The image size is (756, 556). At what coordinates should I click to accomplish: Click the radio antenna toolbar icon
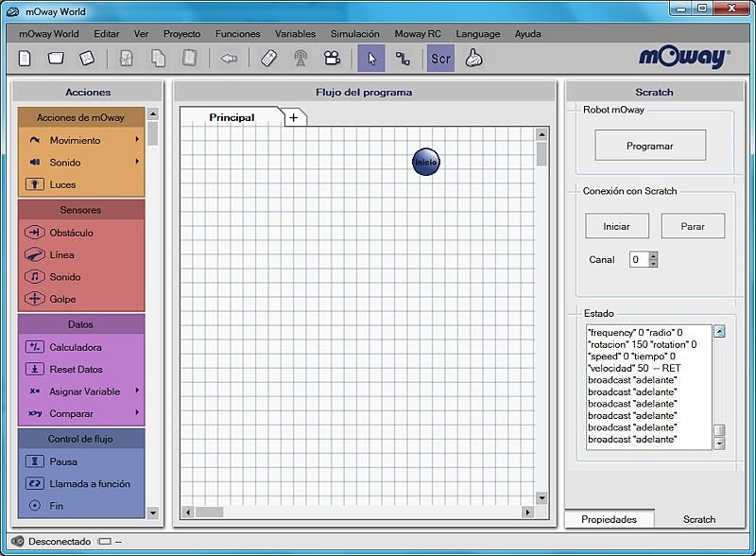pos(301,59)
